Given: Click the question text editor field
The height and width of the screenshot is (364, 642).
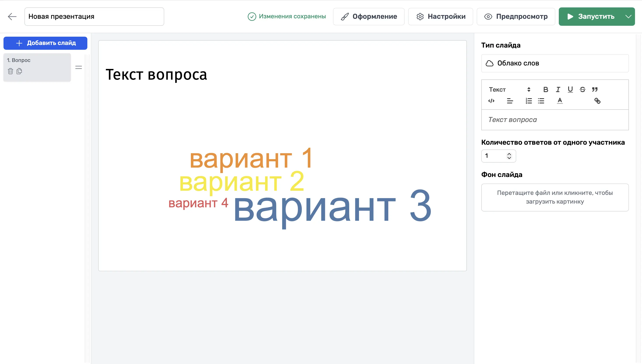Looking at the screenshot, I should 555,120.
